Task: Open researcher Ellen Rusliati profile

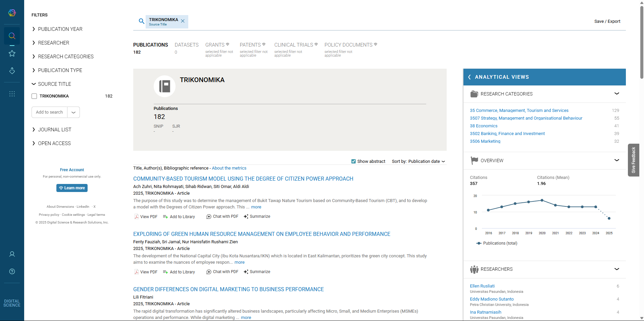Action: 482,286
